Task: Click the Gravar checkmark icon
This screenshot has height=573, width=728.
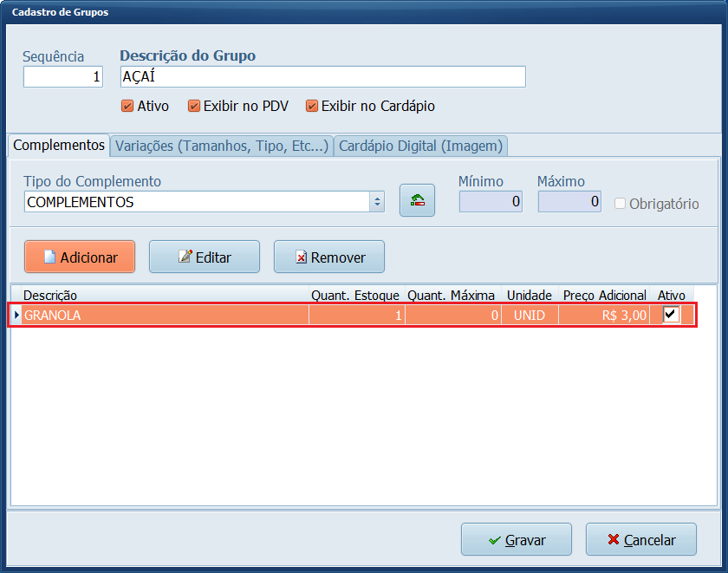Action: 496,539
